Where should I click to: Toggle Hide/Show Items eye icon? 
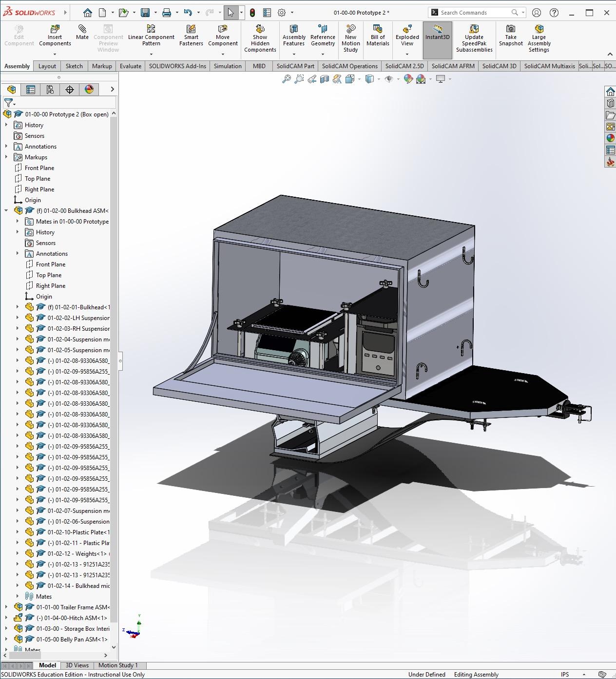(x=388, y=79)
